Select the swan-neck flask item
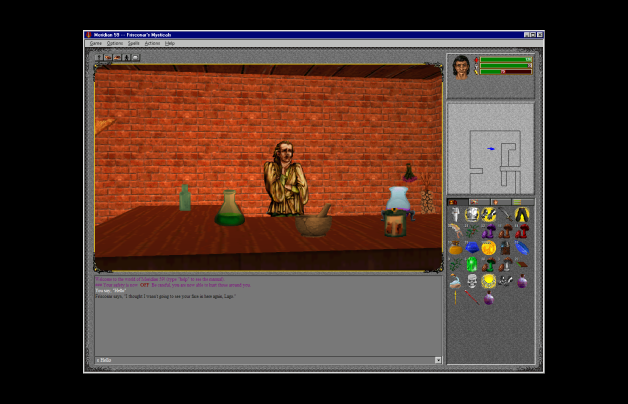Viewport: 628px width, 404px height. (x=455, y=281)
